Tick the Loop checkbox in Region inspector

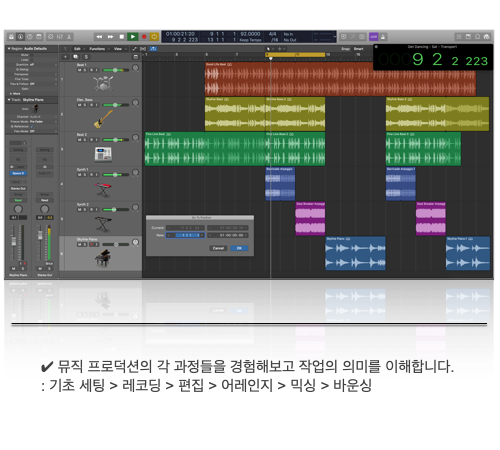32,60
